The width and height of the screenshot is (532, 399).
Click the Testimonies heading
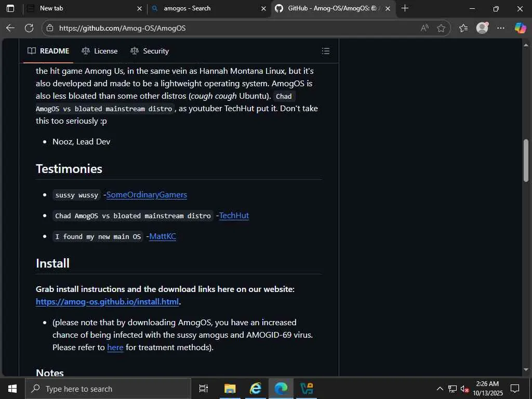69,169
